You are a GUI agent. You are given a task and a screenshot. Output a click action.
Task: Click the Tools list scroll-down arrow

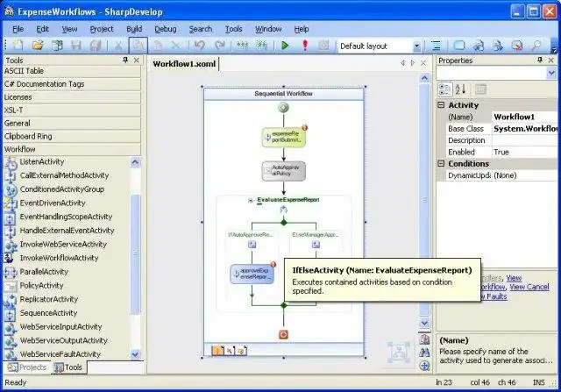click(x=135, y=354)
